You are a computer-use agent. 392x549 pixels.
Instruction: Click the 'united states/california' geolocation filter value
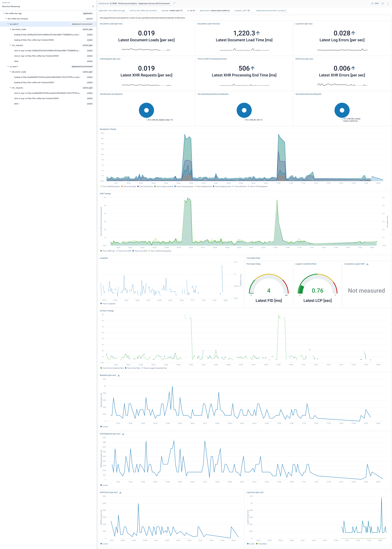click(x=220, y=11)
